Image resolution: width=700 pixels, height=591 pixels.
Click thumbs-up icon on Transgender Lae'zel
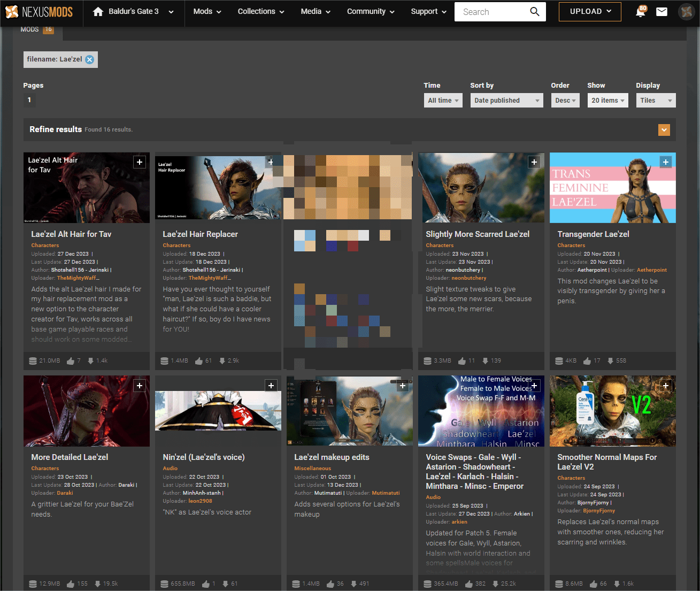pos(587,361)
